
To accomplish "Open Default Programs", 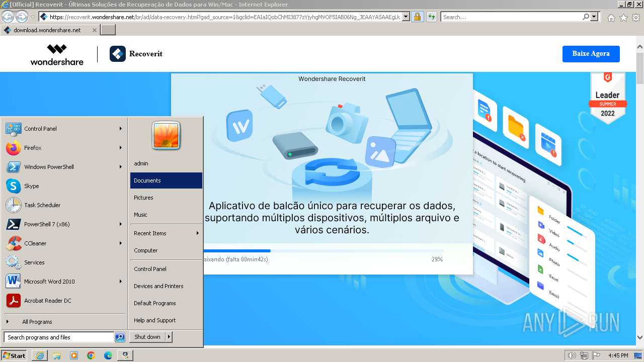I will 166,303.
